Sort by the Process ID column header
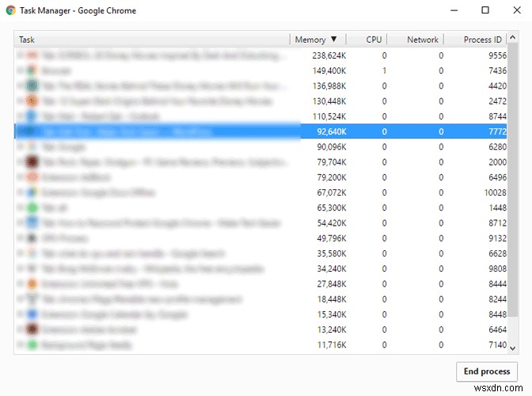The width and height of the screenshot is (532, 396). (475, 40)
